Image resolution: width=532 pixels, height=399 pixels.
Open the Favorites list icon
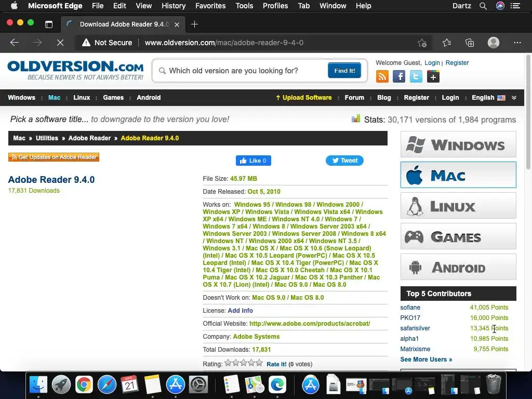point(446,43)
